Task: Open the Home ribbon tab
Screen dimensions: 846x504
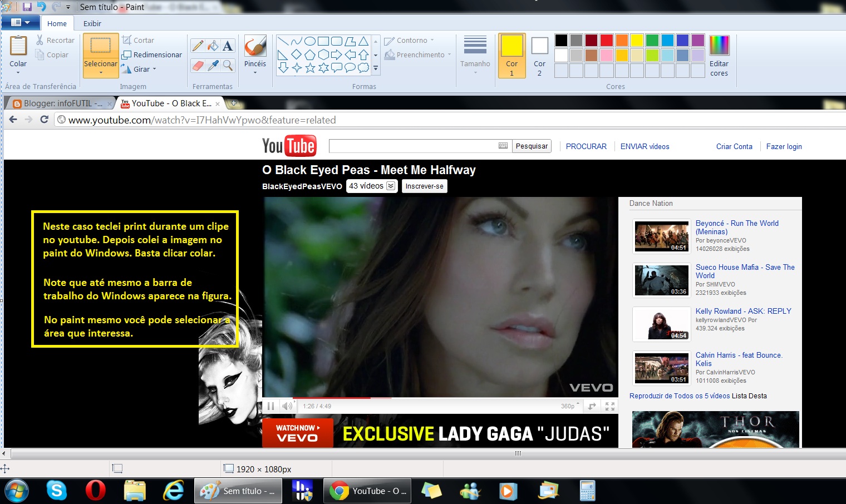Action: coord(57,23)
